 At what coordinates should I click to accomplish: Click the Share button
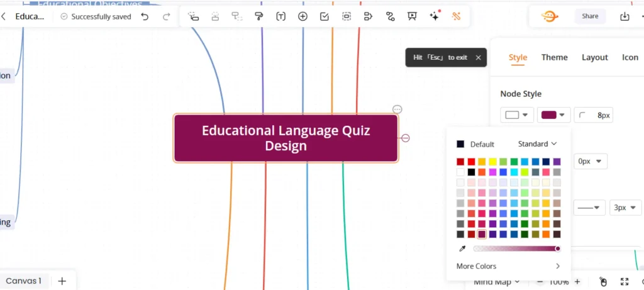pos(590,16)
